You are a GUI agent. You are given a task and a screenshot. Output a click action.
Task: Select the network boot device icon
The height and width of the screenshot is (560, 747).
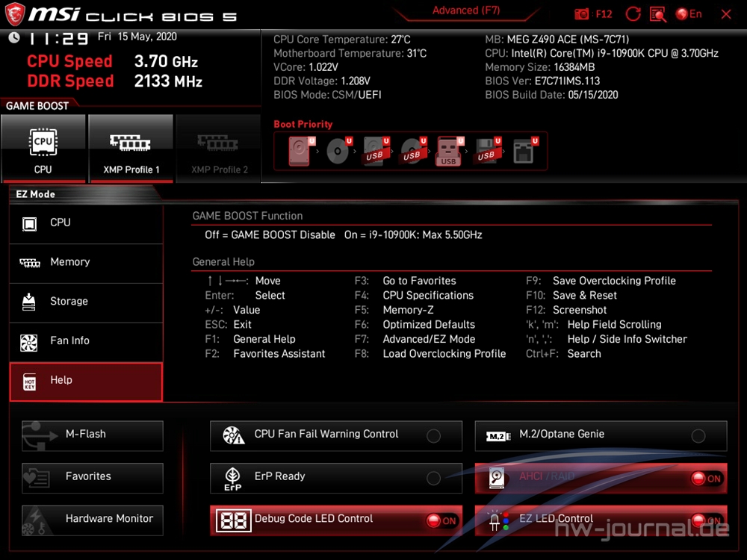(x=525, y=152)
